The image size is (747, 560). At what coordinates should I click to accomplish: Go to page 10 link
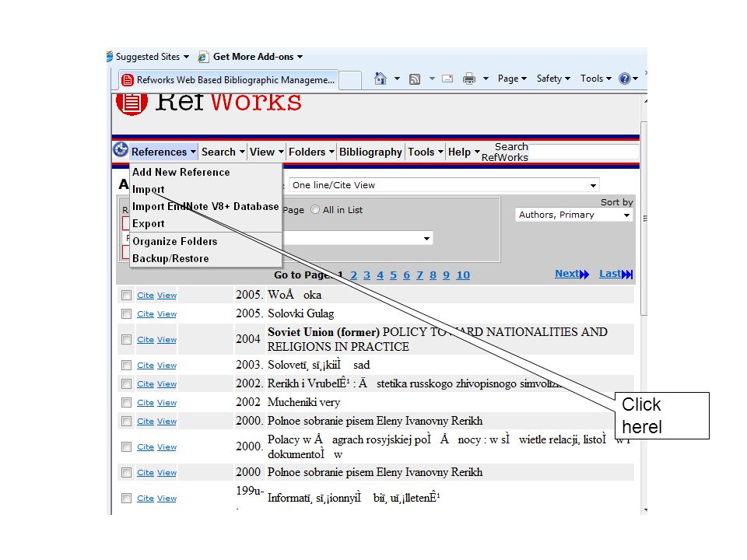463,275
